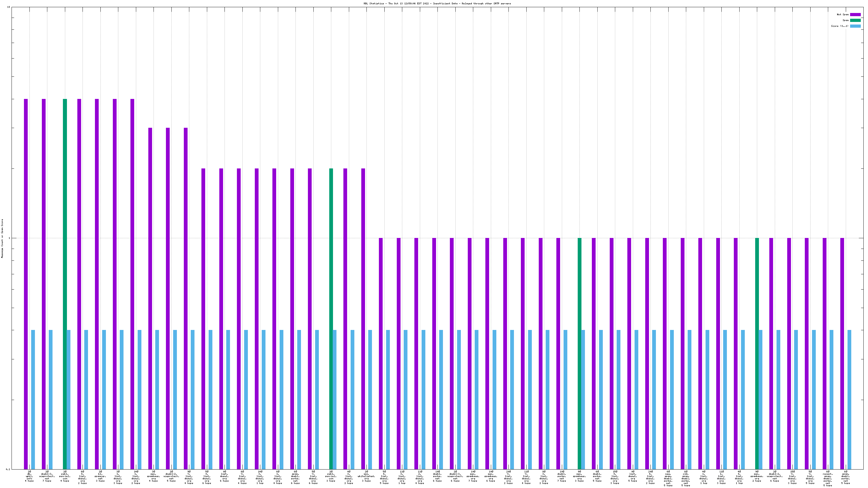Click the 'Message Count or Spam Score' axis label
868x488 pixels.
2,239
